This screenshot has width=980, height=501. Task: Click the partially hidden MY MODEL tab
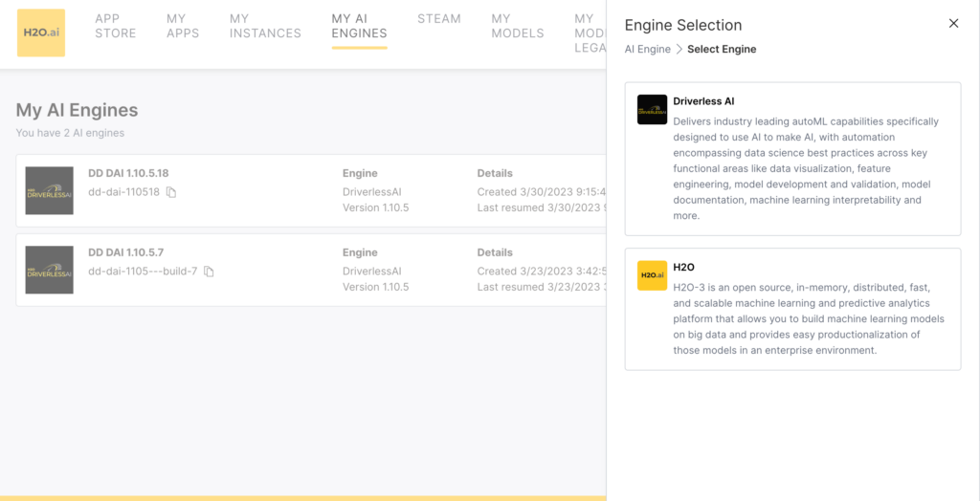tap(590, 33)
